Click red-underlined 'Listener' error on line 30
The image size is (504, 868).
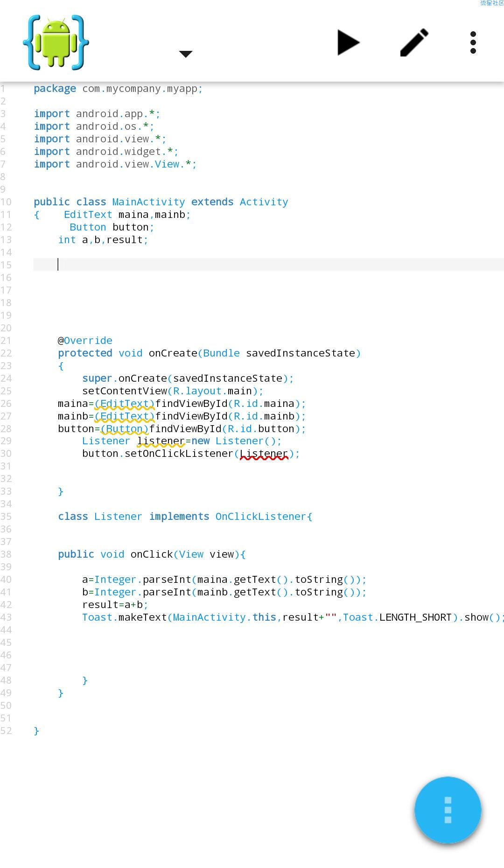tap(264, 454)
